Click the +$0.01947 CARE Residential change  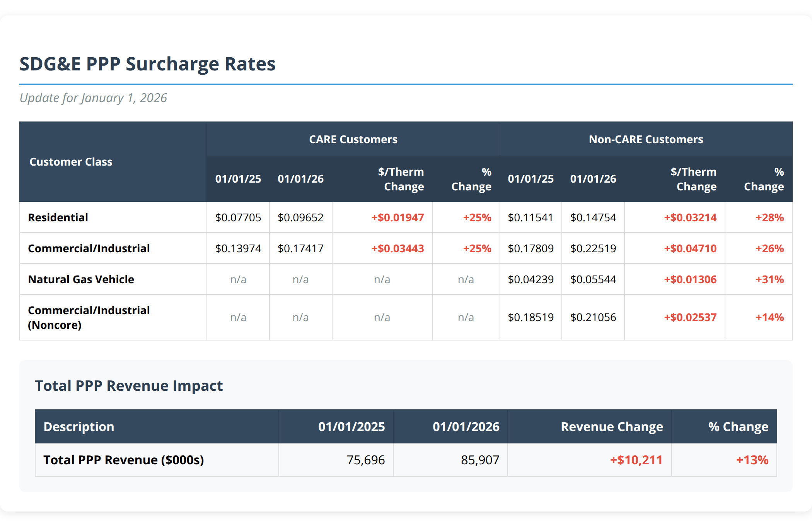coord(397,217)
